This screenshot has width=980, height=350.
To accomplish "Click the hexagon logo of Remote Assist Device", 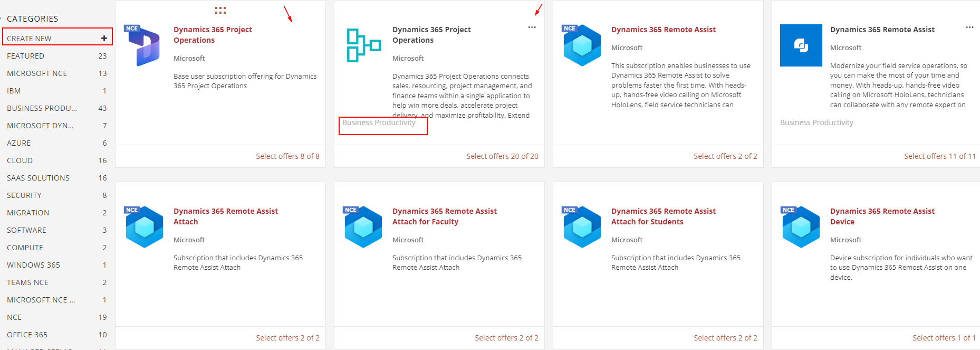I will click(x=801, y=228).
